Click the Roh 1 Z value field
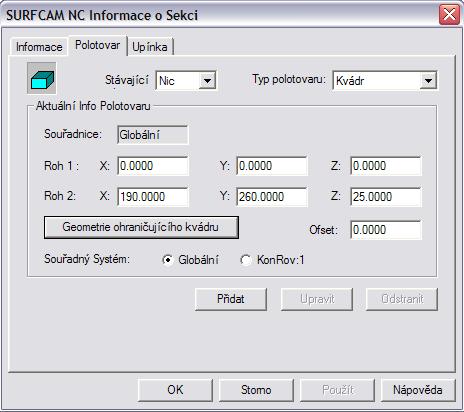 pyautogui.click(x=386, y=166)
